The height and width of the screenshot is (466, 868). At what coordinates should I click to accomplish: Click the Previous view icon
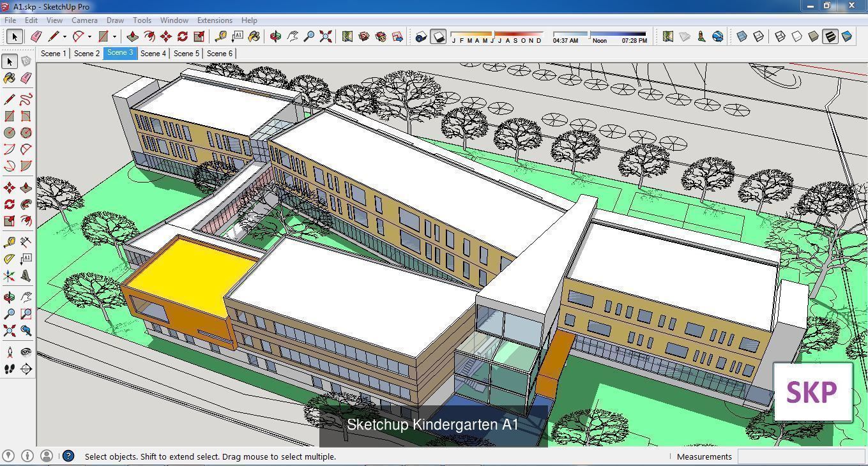[x=26, y=331]
